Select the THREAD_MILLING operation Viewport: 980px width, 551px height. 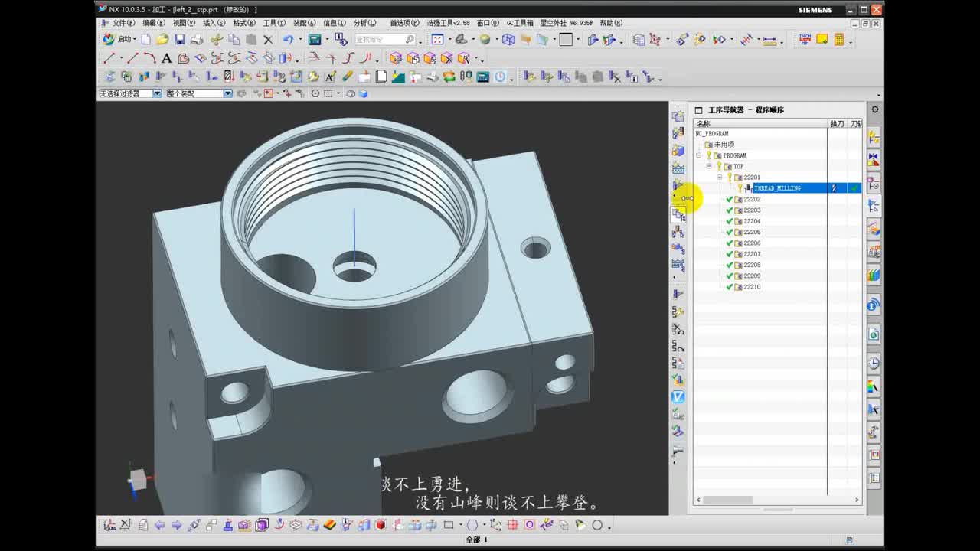point(777,188)
